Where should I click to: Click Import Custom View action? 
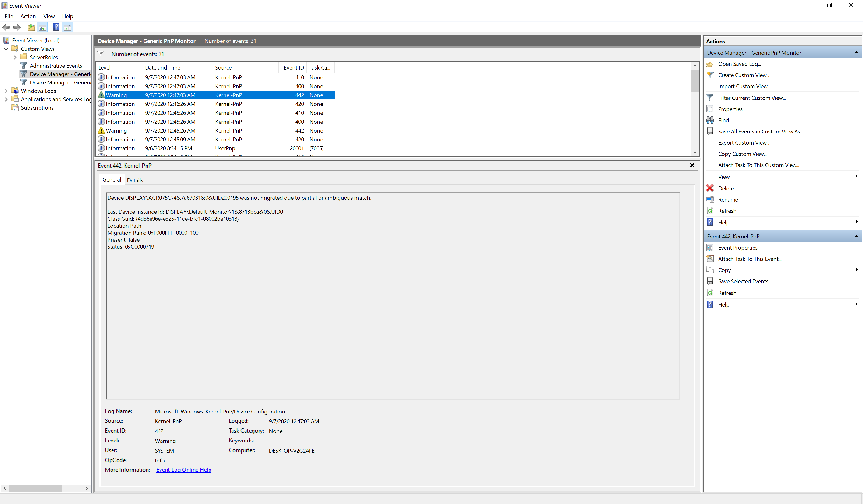(x=744, y=86)
